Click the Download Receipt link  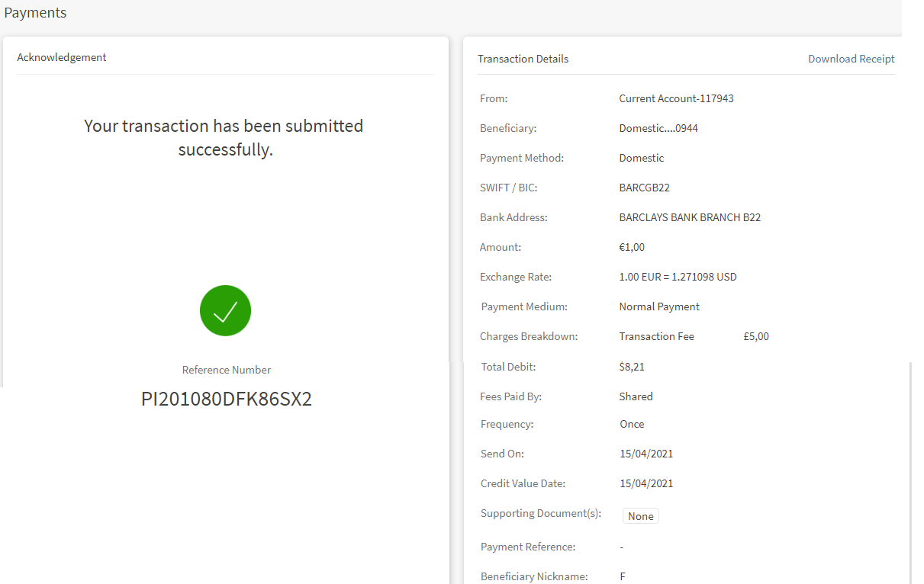851,59
